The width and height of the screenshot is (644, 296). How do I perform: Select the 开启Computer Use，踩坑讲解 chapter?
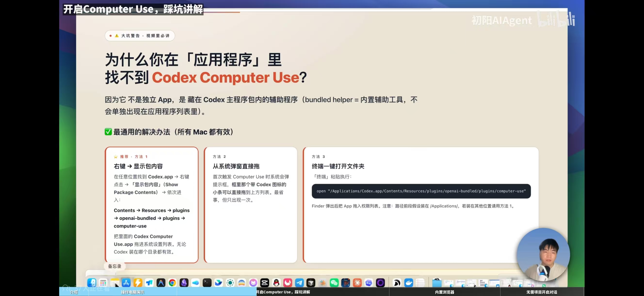[x=283, y=292]
